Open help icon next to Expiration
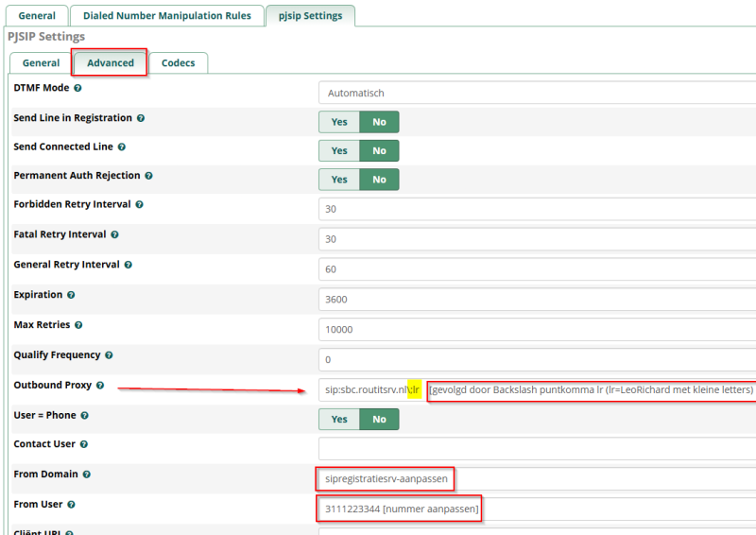The height and width of the screenshot is (535, 756). pyautogui.click(x=71, y=295)
